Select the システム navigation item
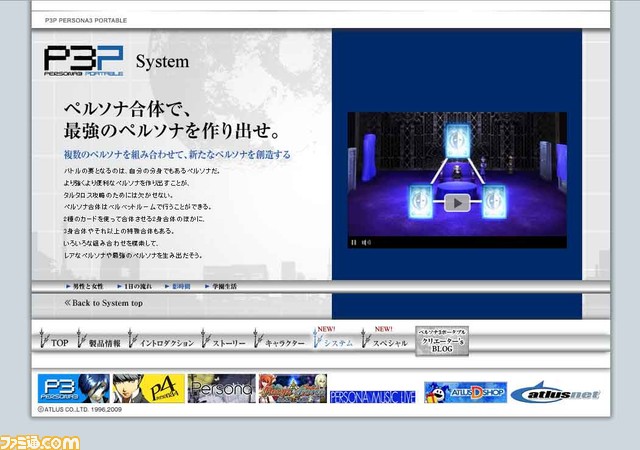This screenshot has height=450, width=640. 333,338
